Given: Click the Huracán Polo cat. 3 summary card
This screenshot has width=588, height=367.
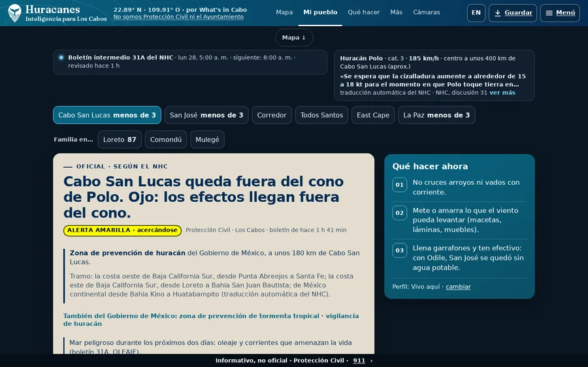Looking at the screenshot, I should point(434,75).
